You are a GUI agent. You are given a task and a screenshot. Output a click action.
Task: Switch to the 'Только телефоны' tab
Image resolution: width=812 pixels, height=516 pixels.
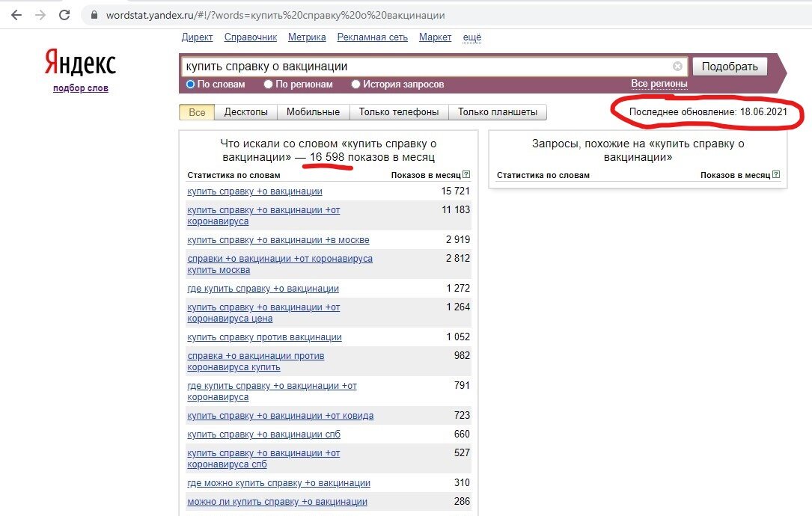tap(399, 112)
